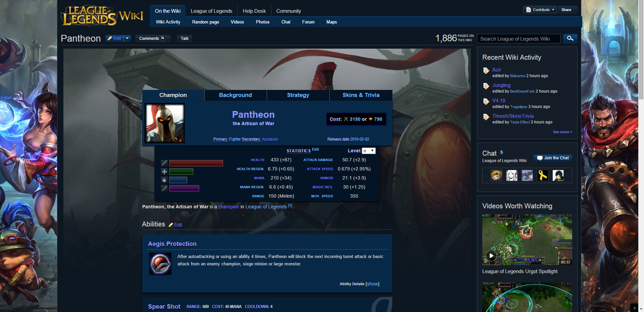This screenshot has width=644, height=312.
Task: Click the first chat user avatar
Action: tap(496, 175)
